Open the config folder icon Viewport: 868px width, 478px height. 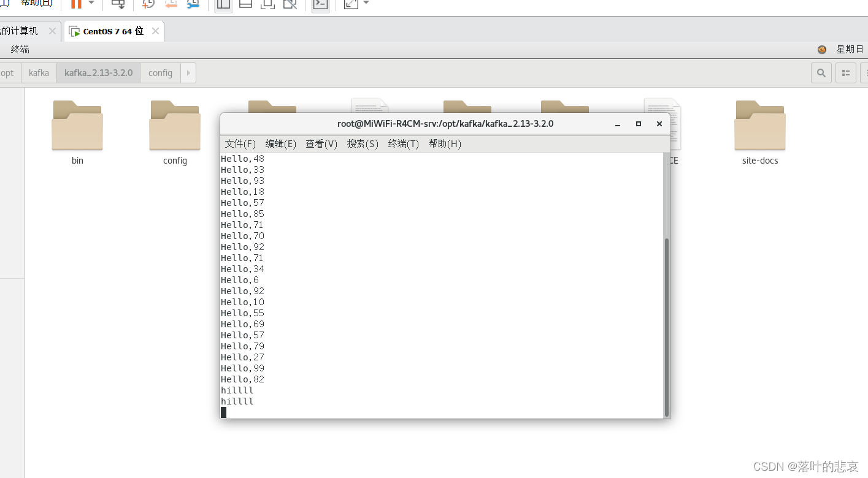[175, 126]
